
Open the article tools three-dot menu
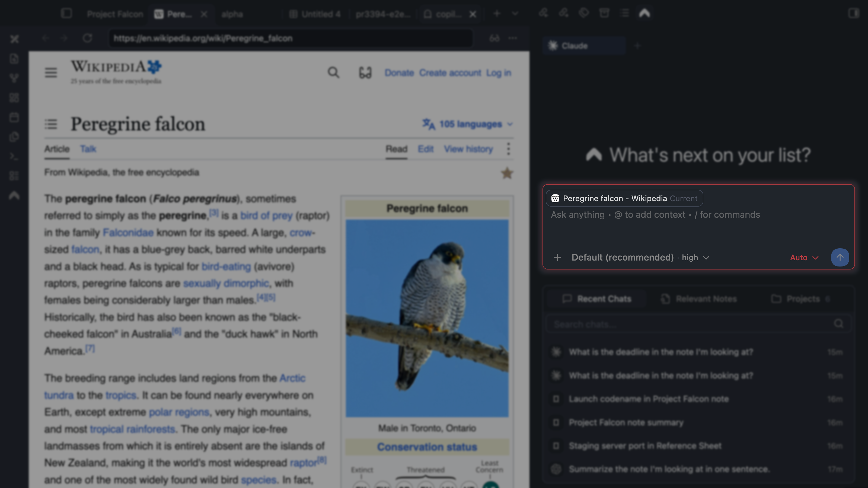[x=509, y=149]
